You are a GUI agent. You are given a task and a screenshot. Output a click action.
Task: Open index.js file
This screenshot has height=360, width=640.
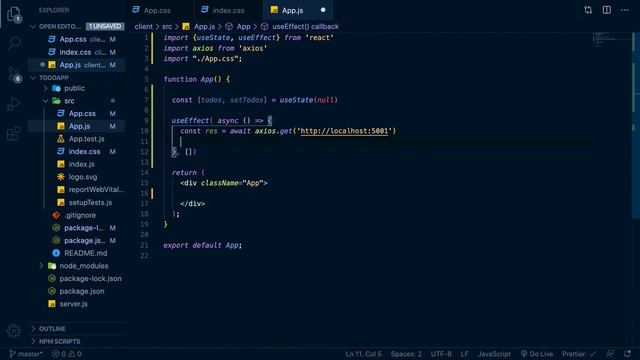click(76, 164)
